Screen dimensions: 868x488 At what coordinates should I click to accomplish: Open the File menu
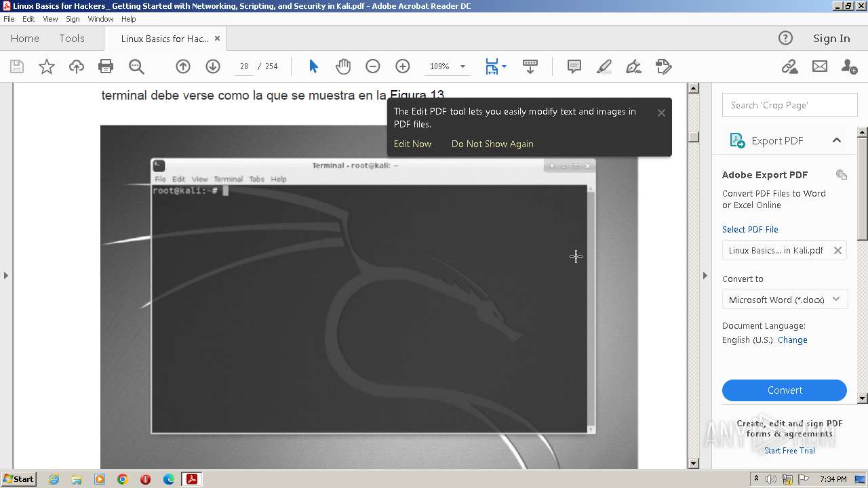(x=9, y=19)
